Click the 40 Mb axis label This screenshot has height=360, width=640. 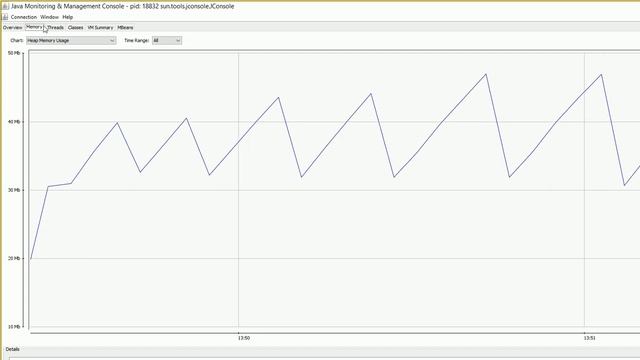[14, 122]
